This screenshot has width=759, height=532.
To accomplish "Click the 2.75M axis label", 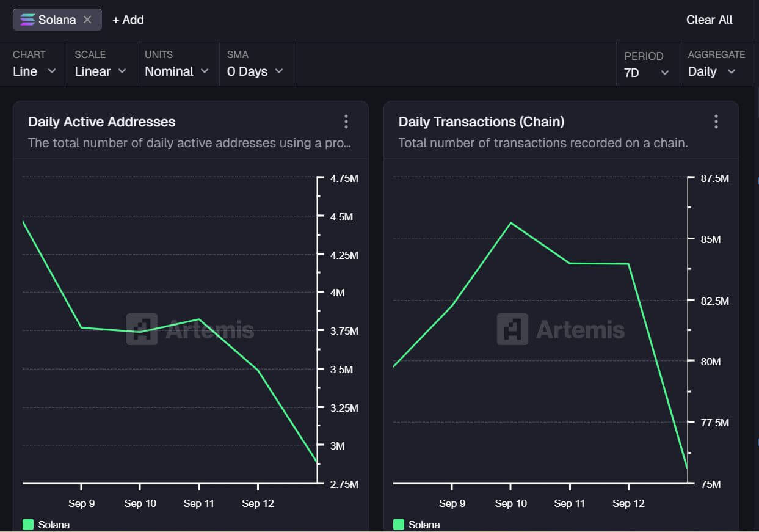I will click(x=344, y=484).
